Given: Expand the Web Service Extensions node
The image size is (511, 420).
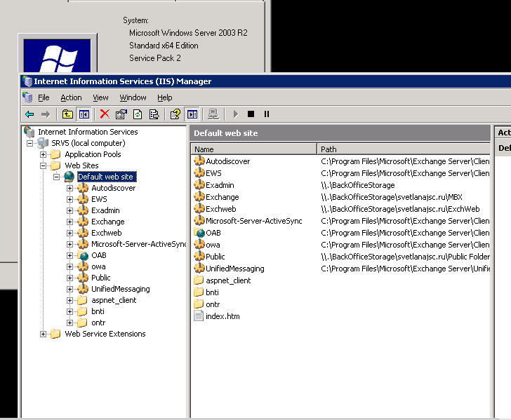Looking at the screenshot, I should 43,334.
